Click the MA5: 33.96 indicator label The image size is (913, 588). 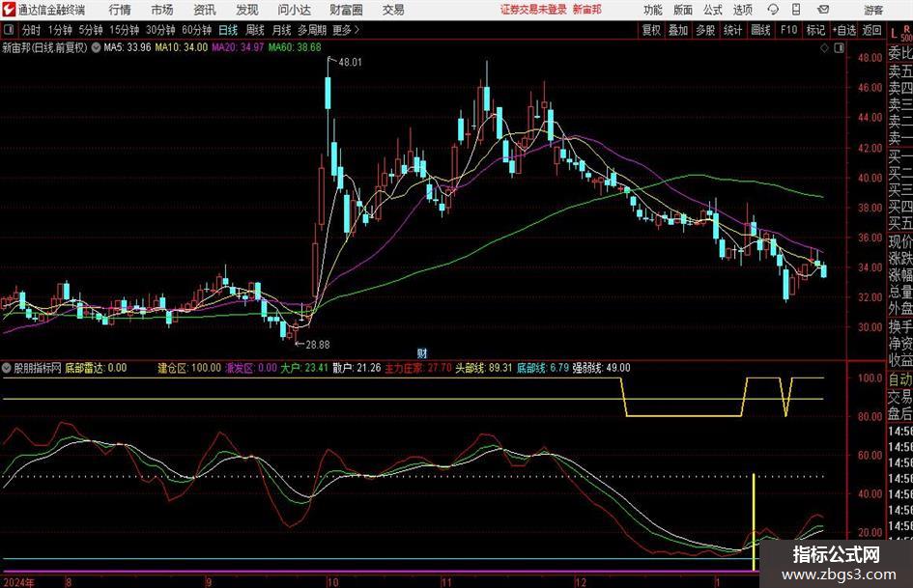[x=127, y=47]
